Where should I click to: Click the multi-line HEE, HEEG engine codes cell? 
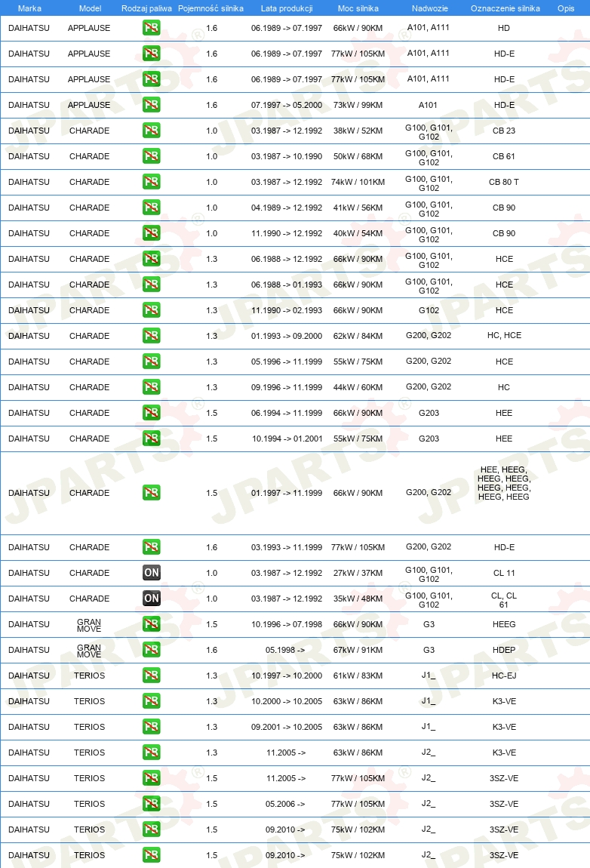coord(504,483)
